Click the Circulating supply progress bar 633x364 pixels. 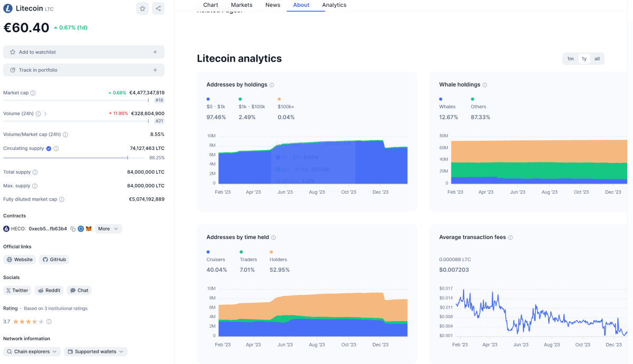(x=74, y=158)
